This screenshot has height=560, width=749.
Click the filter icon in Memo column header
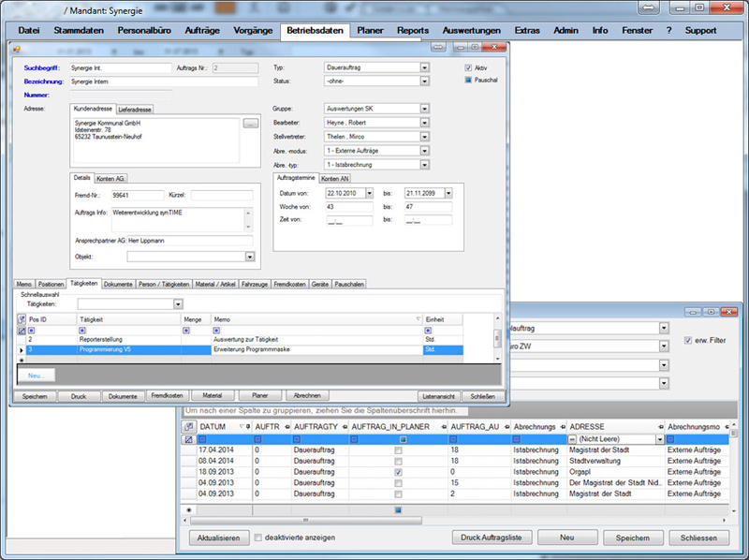coord(417,319)
